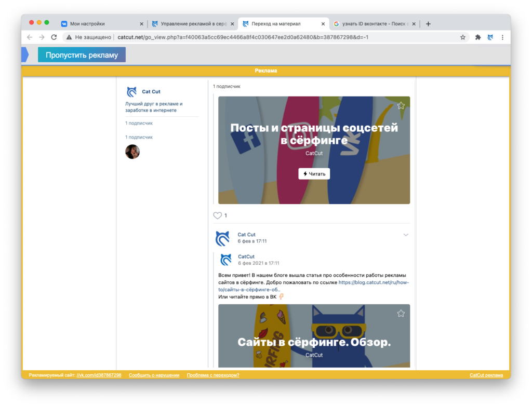Click the not-secure warning triangle icon

69,37
